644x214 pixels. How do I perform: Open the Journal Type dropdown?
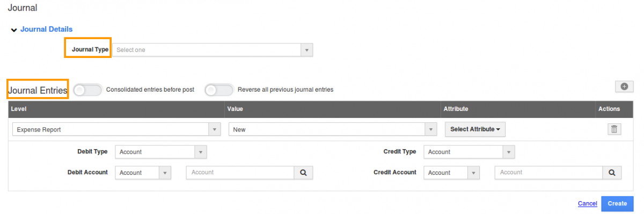tap(213, 50)
